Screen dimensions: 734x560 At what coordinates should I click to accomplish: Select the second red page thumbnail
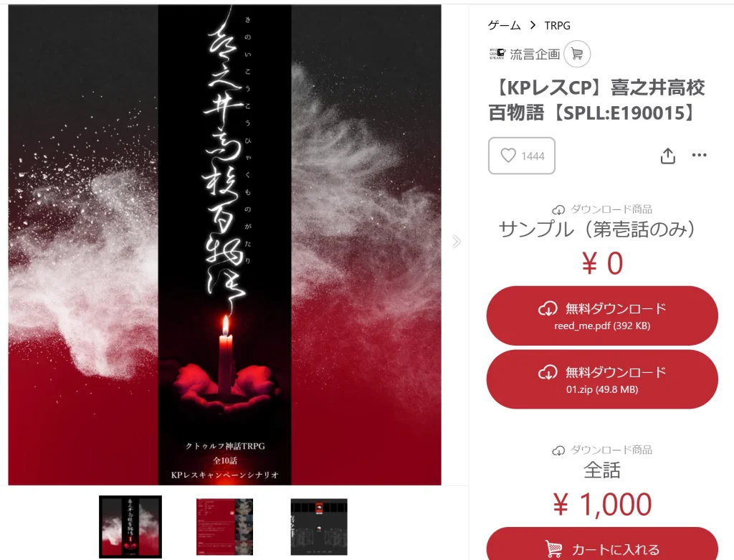click(x=224, y=527)
